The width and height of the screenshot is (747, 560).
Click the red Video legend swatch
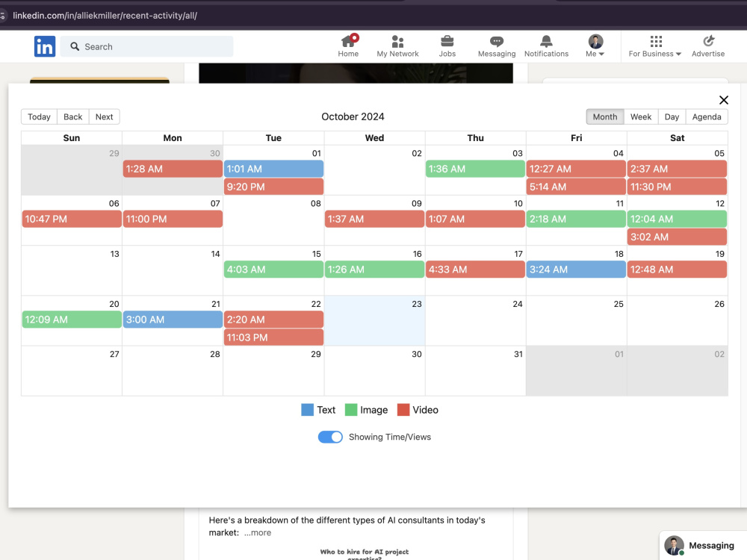403,410
